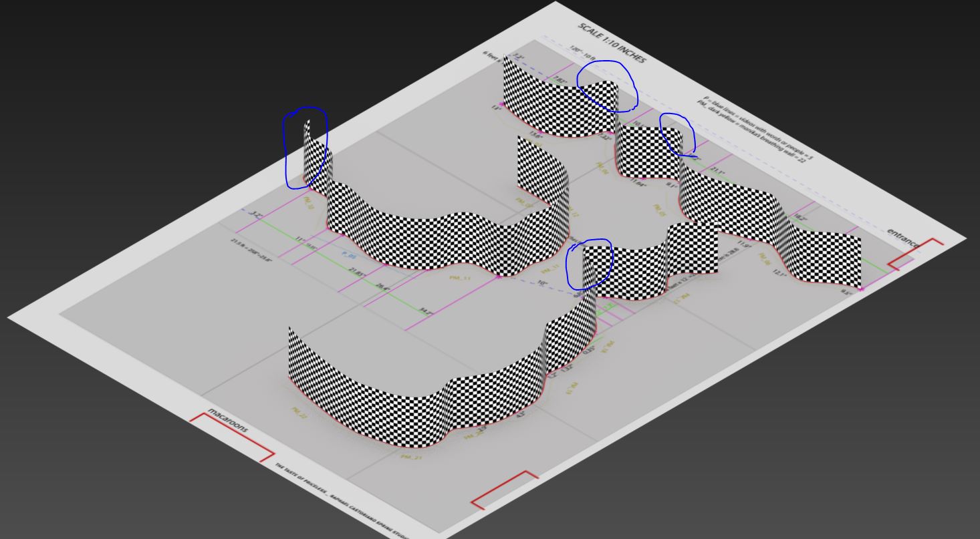The image size is (980, 539).
Task: Click the '26.4"' dimension label
Action: coord(382,286)
